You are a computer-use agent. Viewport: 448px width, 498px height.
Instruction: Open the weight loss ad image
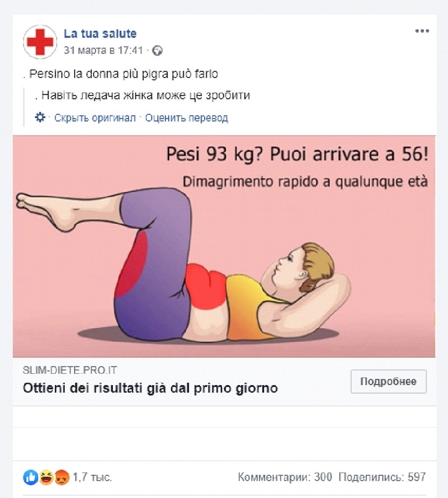pos(224,246)
